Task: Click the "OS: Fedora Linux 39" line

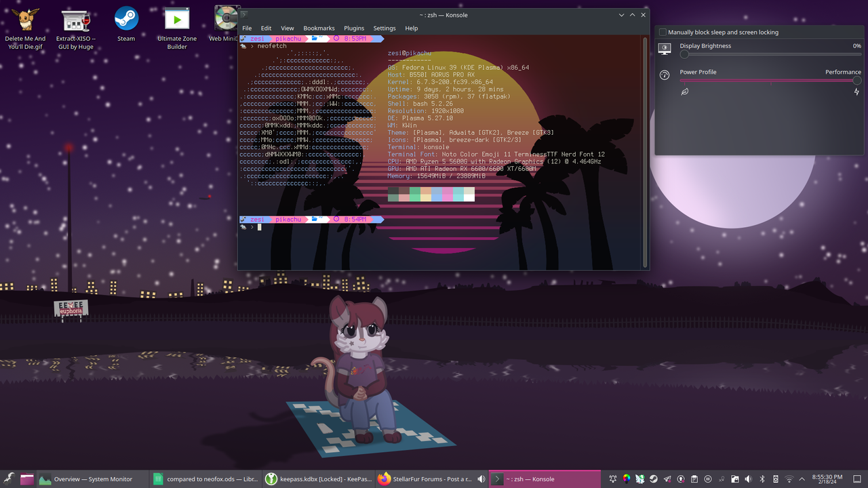Action: [x=458, y=68]
